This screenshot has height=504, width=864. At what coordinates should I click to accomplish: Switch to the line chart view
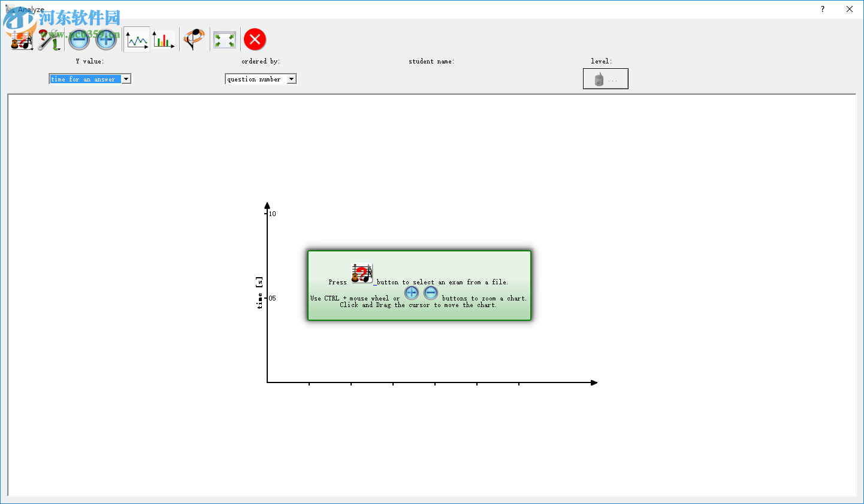pos(137,40)
